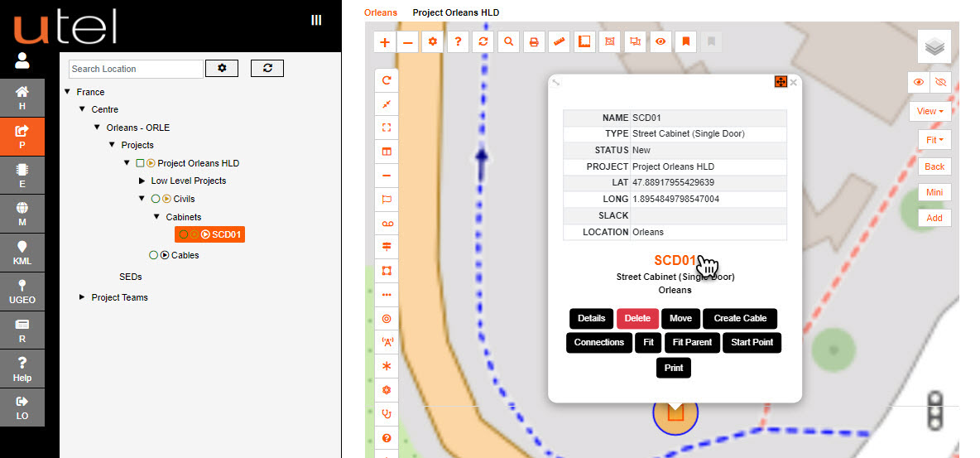Click the play icon beside Cables
Image resolution: width=980 pixels, height=458 pixels.
tap(165, 255)
